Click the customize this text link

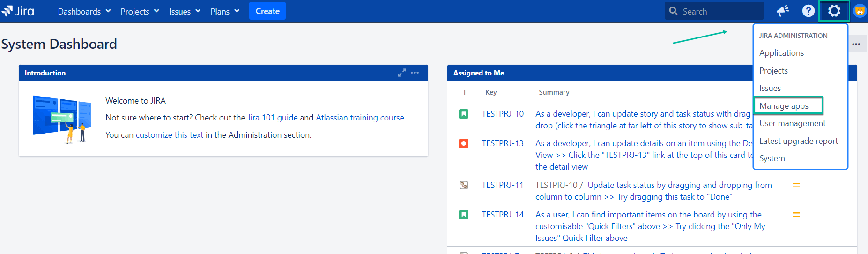[x=170, y=135]
